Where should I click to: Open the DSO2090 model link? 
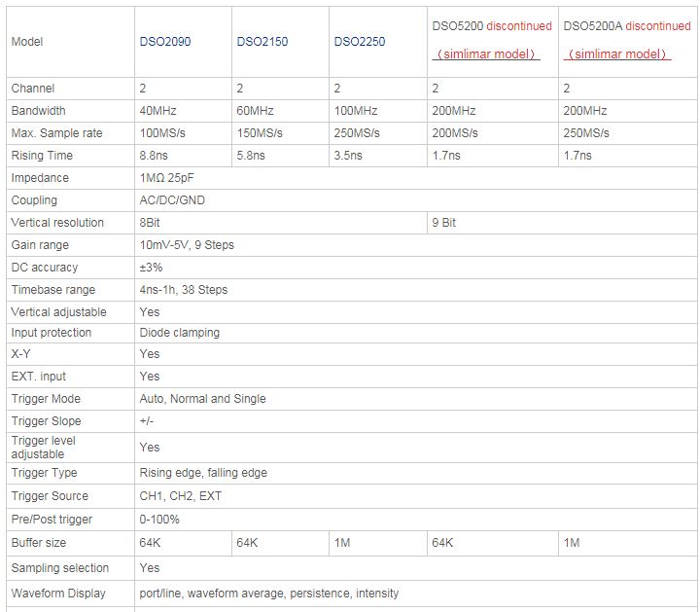[x=165, y=42]
